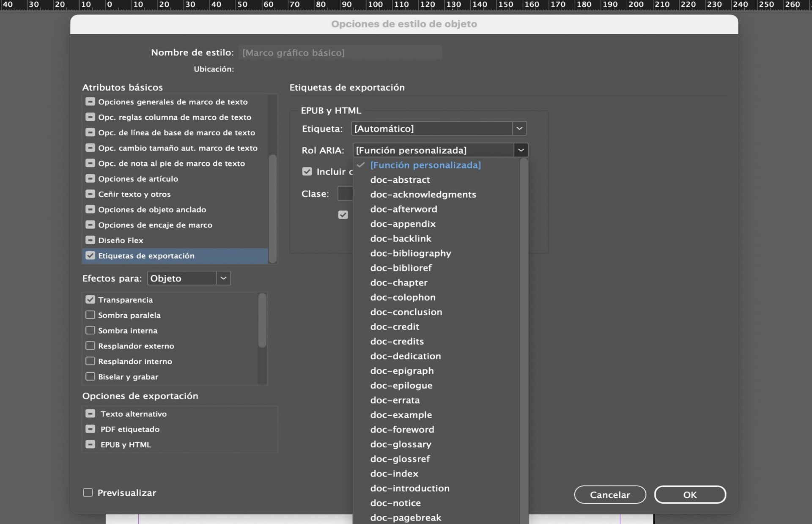Enable the Sombra paralela effect
Image resolution: width=812 pixels, height=524 pixels.
90,315
